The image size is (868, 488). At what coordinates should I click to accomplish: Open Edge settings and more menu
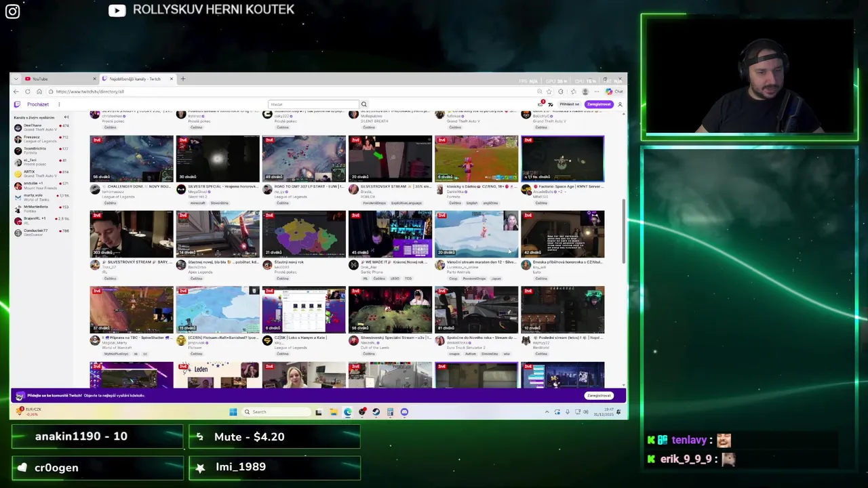[x=597, y=91]
